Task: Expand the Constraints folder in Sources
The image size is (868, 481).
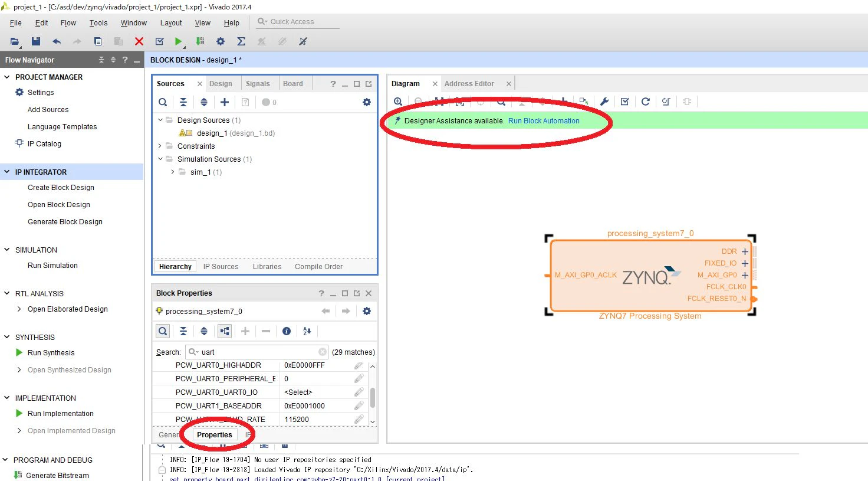Action: [160, 146]
